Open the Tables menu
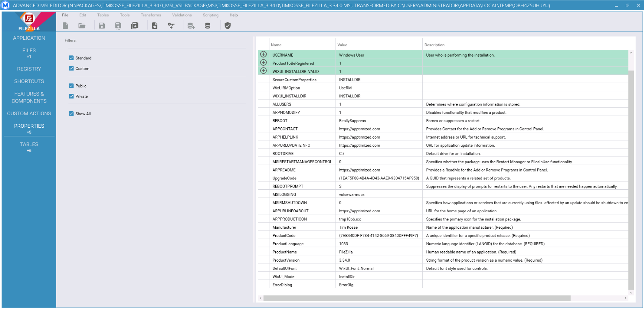The width and height of the screenshot is (644, 309). 103,15
